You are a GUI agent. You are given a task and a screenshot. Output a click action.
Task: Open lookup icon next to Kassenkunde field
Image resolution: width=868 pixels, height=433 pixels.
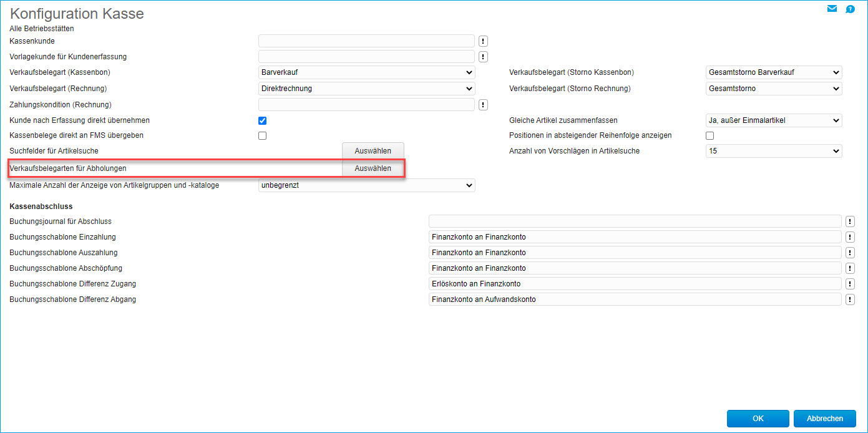click(483, 41)
